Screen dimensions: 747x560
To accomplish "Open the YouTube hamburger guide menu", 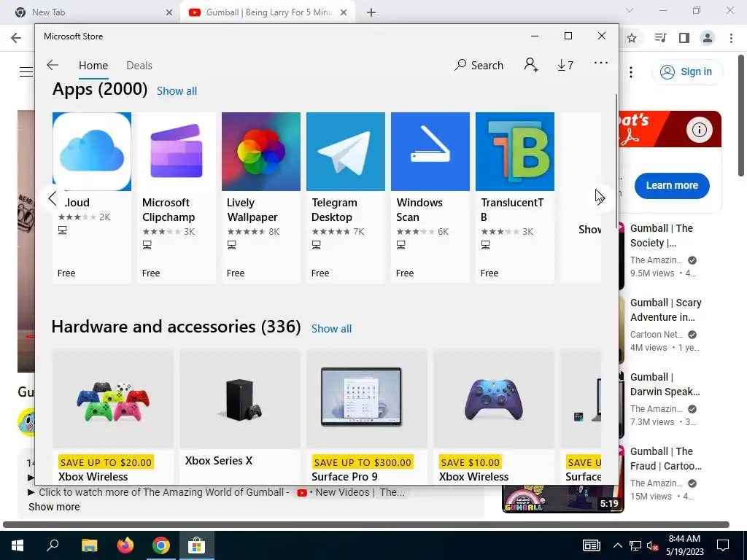I will tap(26, 72).
